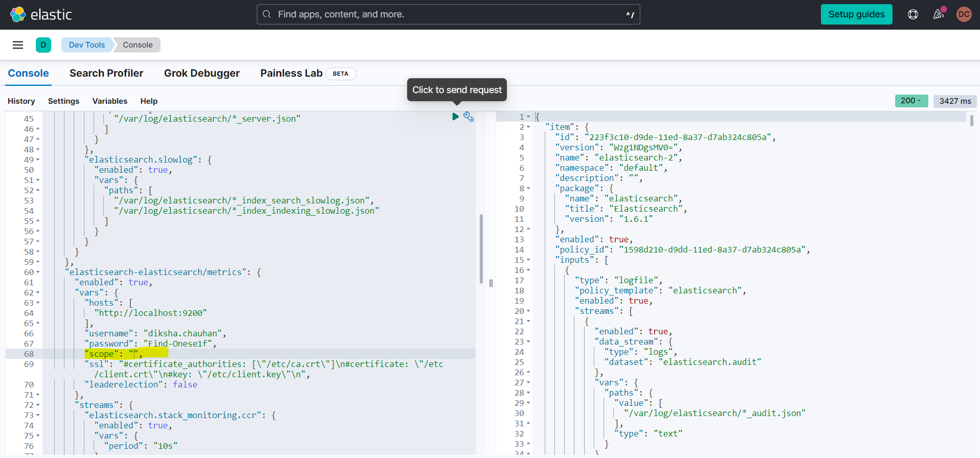
Task: Switch to the Grok Debugger tab
Action: 202,73
